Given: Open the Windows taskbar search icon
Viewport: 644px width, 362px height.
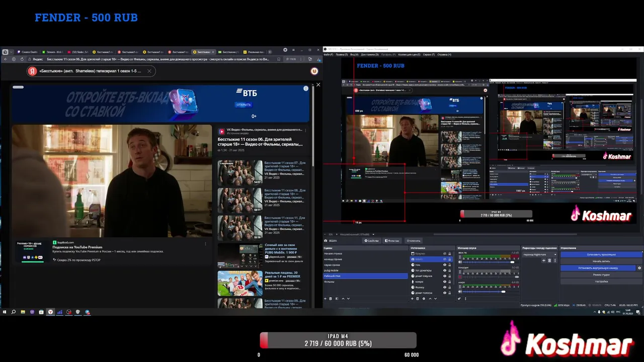Looking at the screenshot, I should pyautogui.click(x=13, y=312).
